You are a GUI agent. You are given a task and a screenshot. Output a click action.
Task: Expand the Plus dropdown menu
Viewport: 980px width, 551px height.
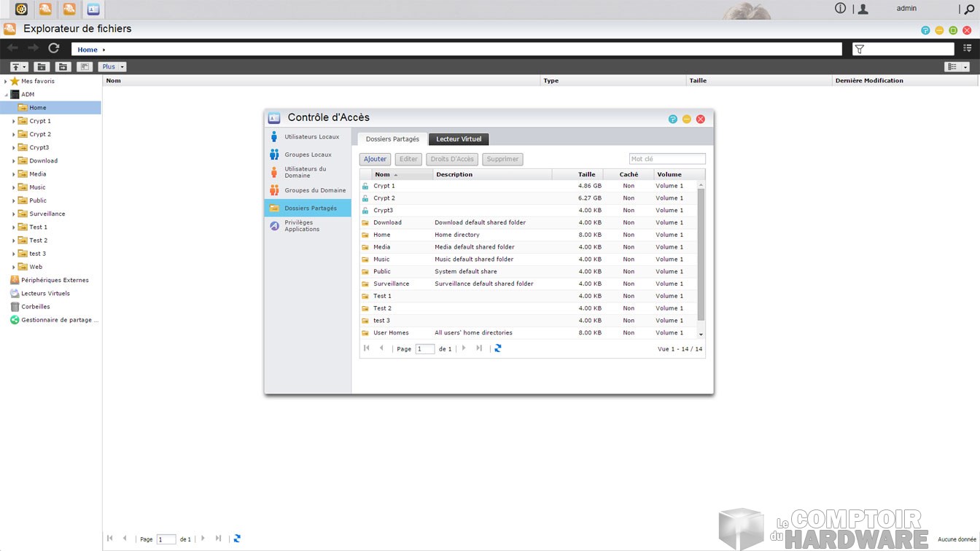point(112,67)
